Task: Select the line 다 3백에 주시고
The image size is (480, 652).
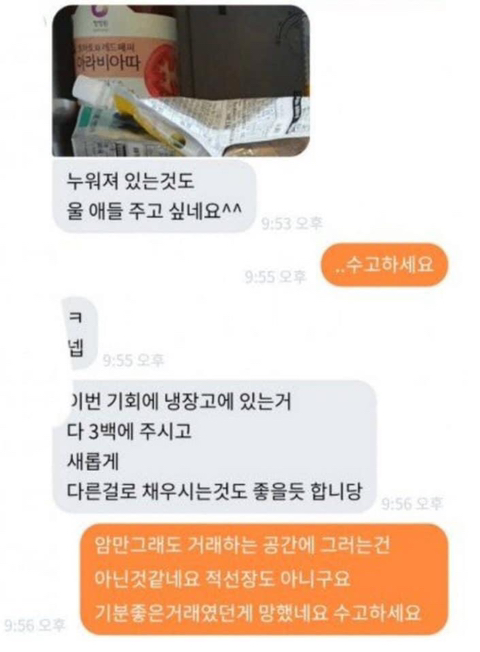Action: (129, 431)
